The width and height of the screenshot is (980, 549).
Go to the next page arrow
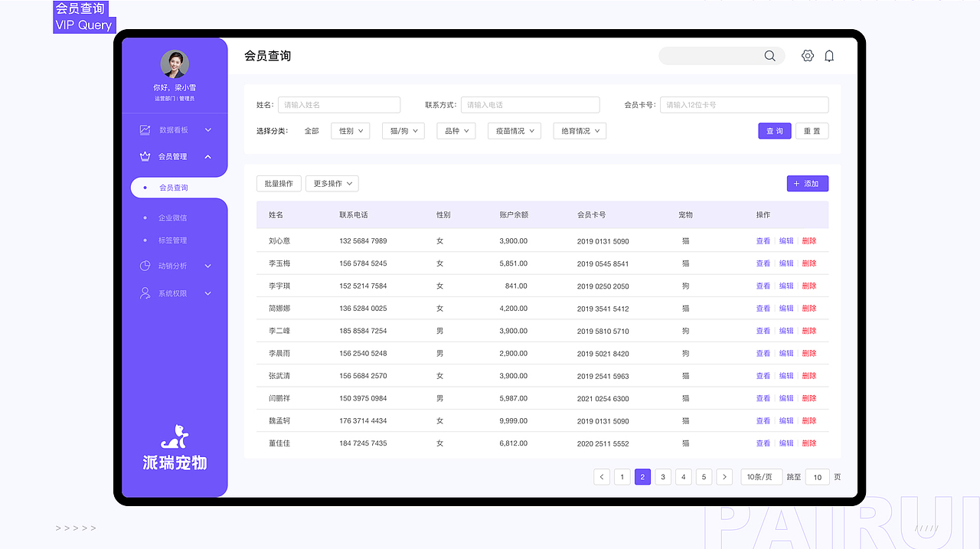[x=725, y=477]
